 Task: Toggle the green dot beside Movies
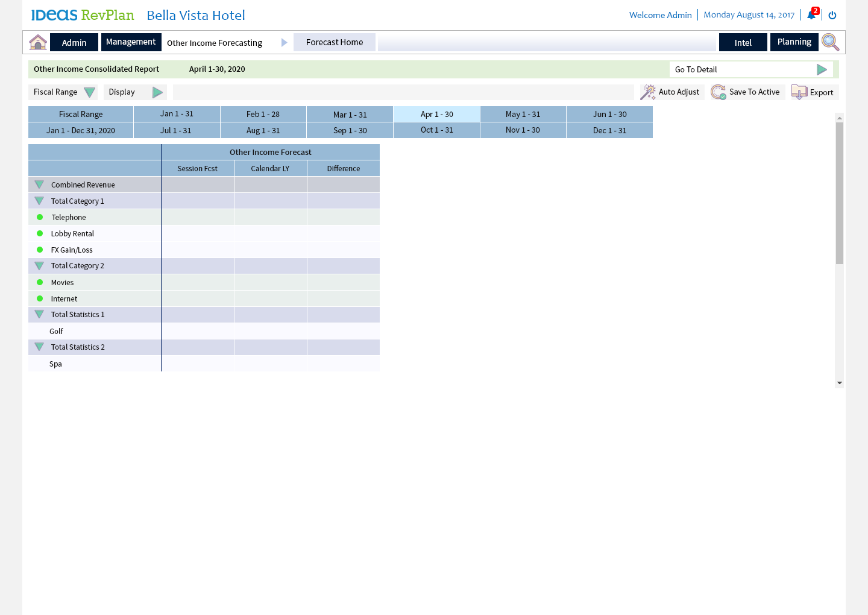point(40,282)
